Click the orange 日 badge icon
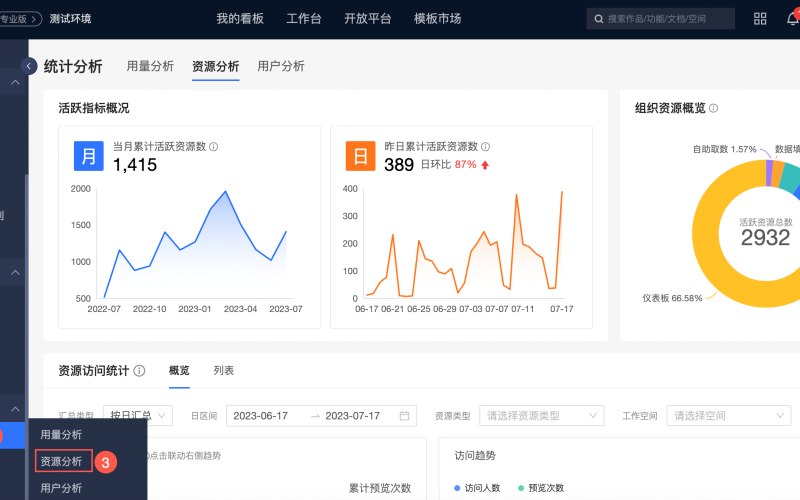800x500 pixels. (361, 156)
